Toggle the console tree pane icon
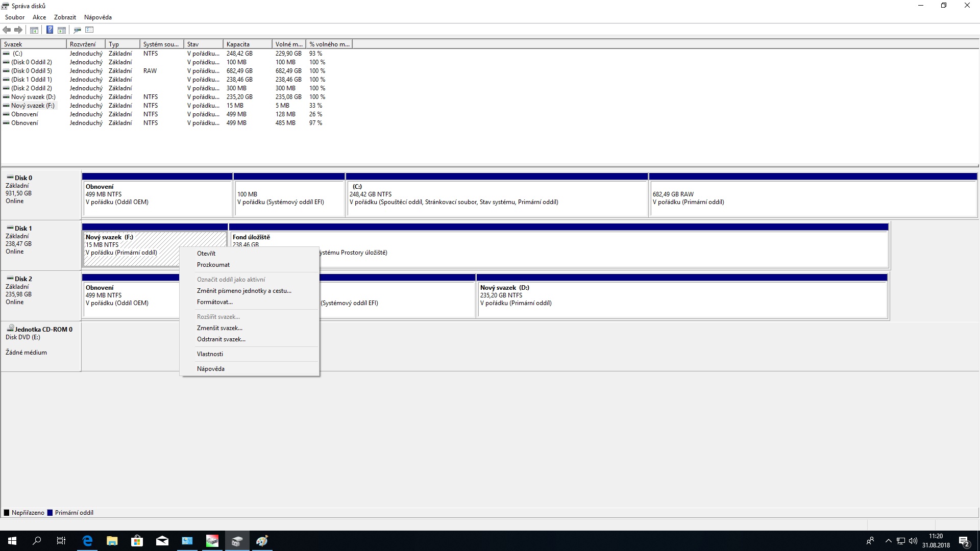Image resolution: width=980 pixels, height=551 pixels. pyautogui.click(x=34, y=30)
